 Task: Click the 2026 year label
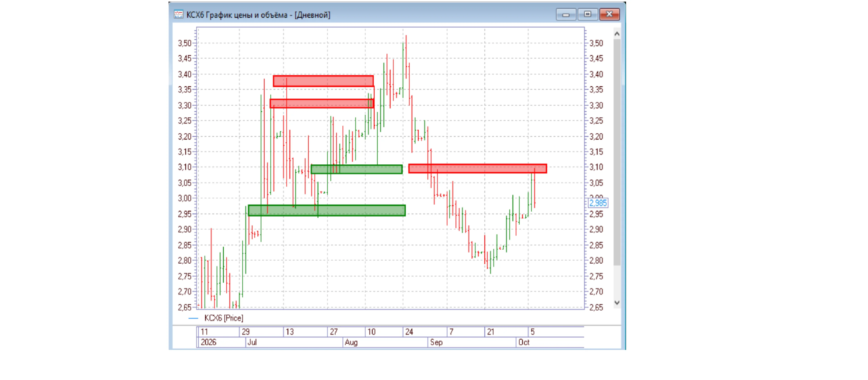pyautogui.click(x=208, y=342)
